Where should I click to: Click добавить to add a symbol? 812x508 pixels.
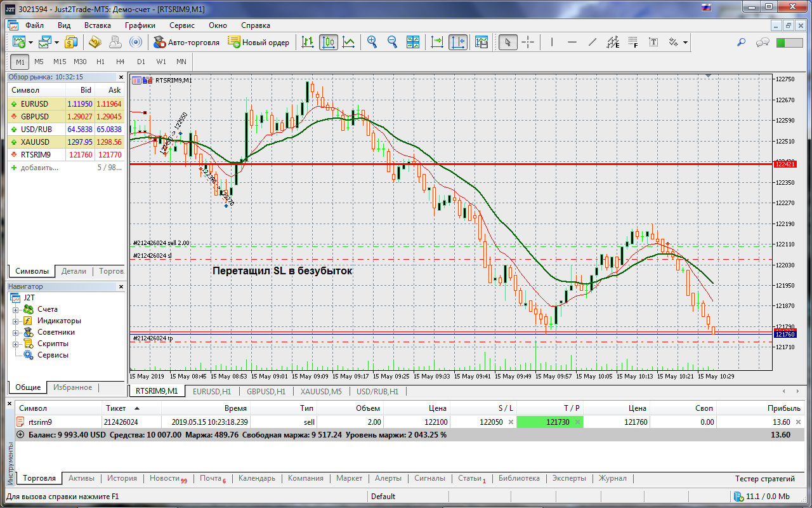coord(39,168)
